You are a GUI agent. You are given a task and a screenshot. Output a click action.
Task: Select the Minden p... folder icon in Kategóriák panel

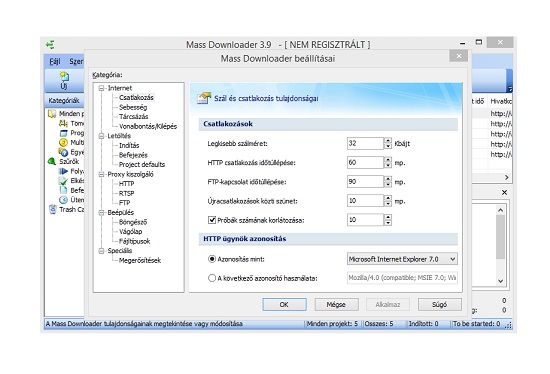pyautogui.click(x=52, y=114)
